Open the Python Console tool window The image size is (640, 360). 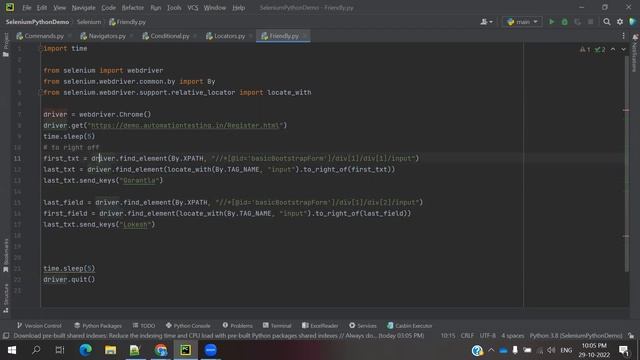coord(188,326)
